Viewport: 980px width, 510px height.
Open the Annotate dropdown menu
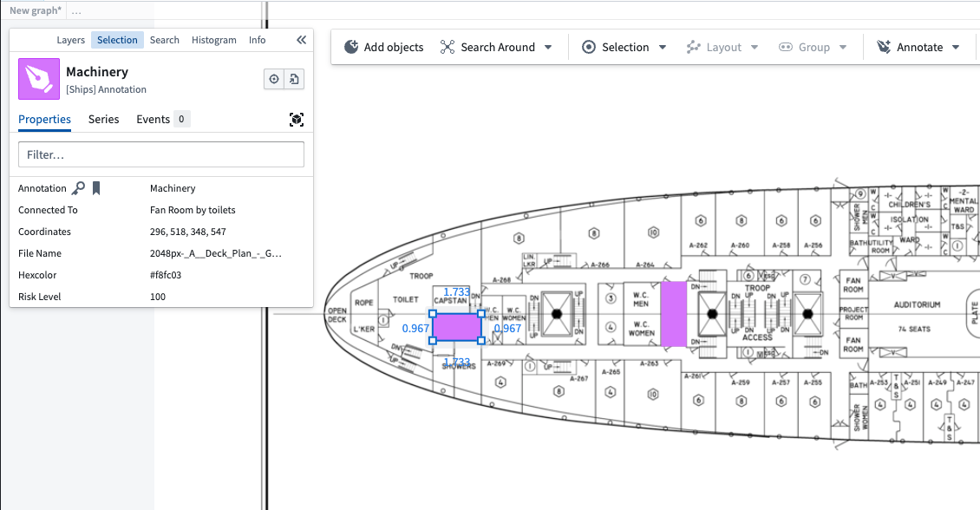coord(918,47)
